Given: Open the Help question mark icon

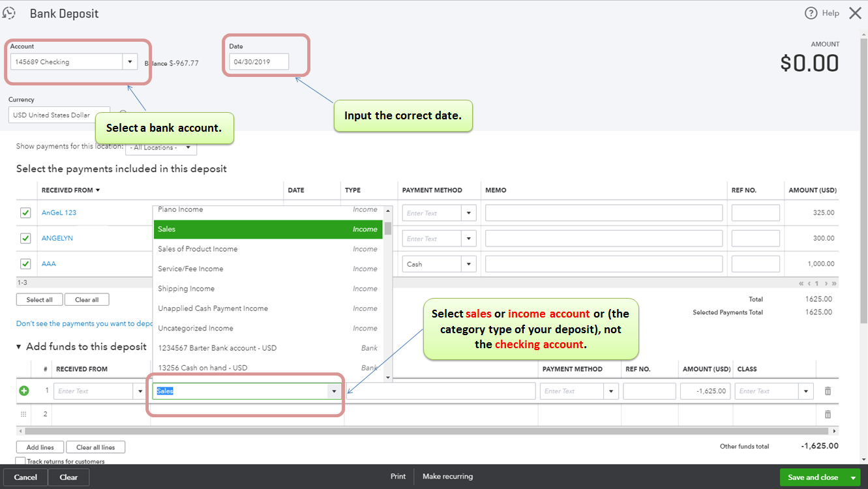Looking at the screenshot, I should pos(811,13).
